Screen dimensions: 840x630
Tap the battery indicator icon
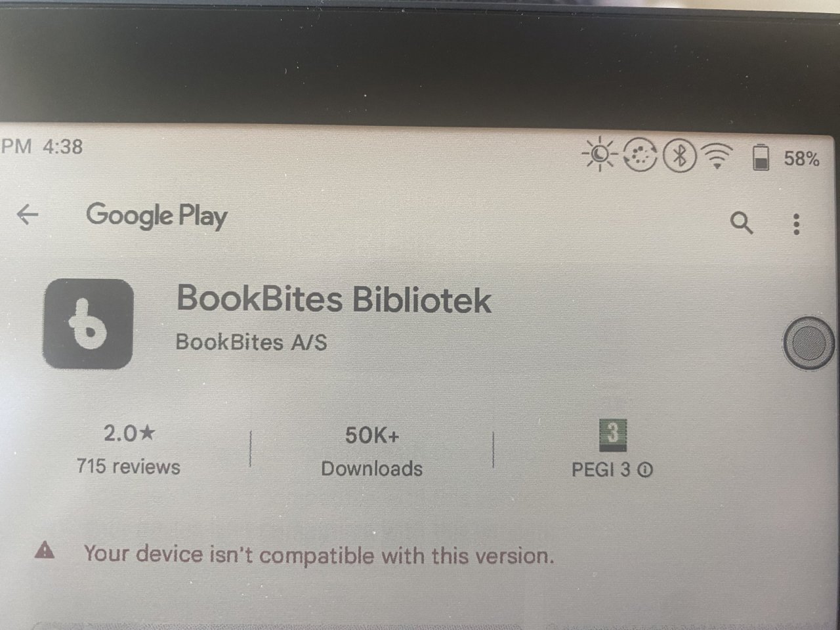pos(761,157)
